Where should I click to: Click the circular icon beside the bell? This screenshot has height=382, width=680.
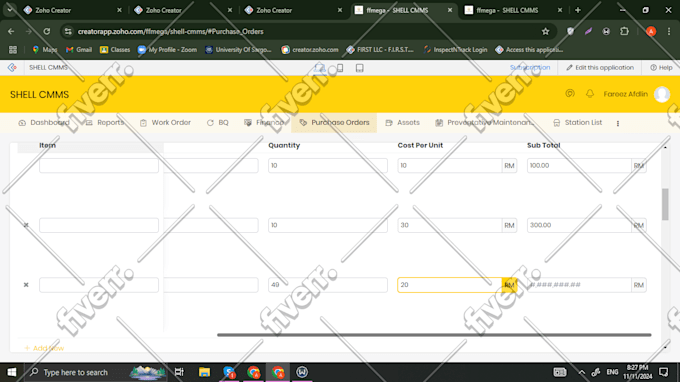click(x=570, y=94)
